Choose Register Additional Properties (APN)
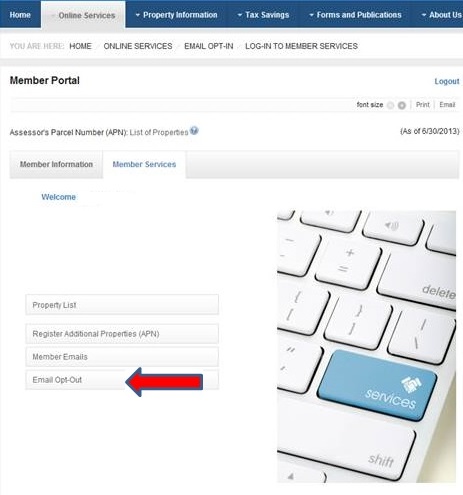 pyautogui.click(x=122, y=334)
